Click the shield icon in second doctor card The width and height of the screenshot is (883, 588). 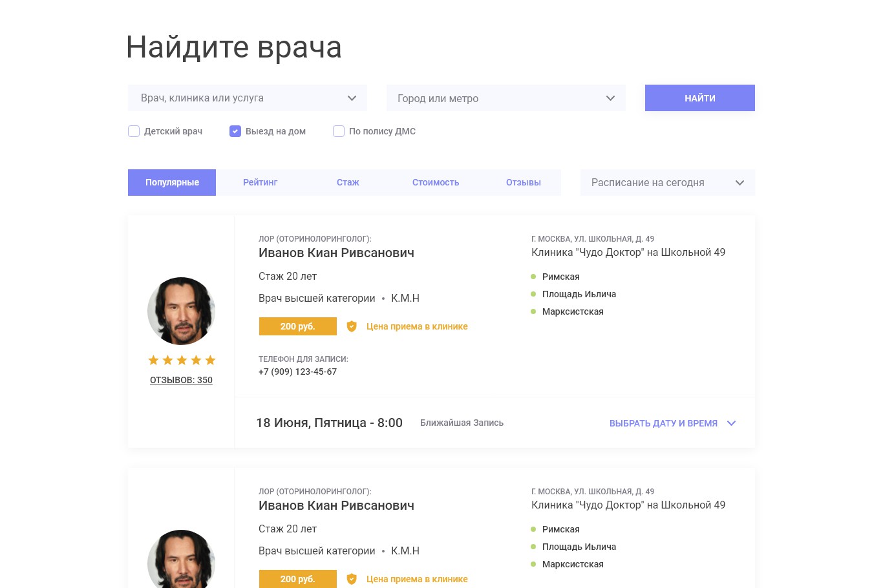pyautogui.click(x=352, y=579)
